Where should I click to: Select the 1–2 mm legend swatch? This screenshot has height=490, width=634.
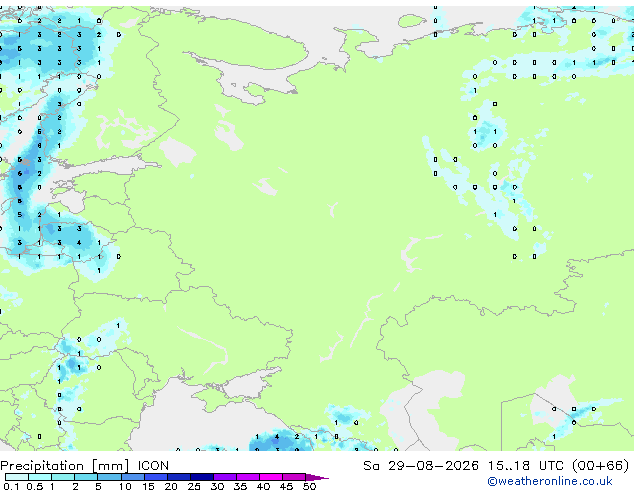click(63, 477)
